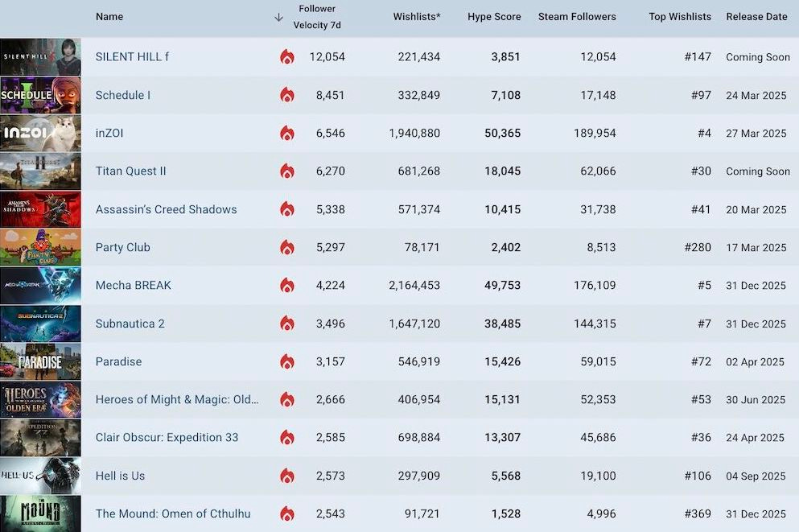Select Paradise release date 02 Apr 2025
This screenshot has width=799, height=532.
[x=756, y=361]
